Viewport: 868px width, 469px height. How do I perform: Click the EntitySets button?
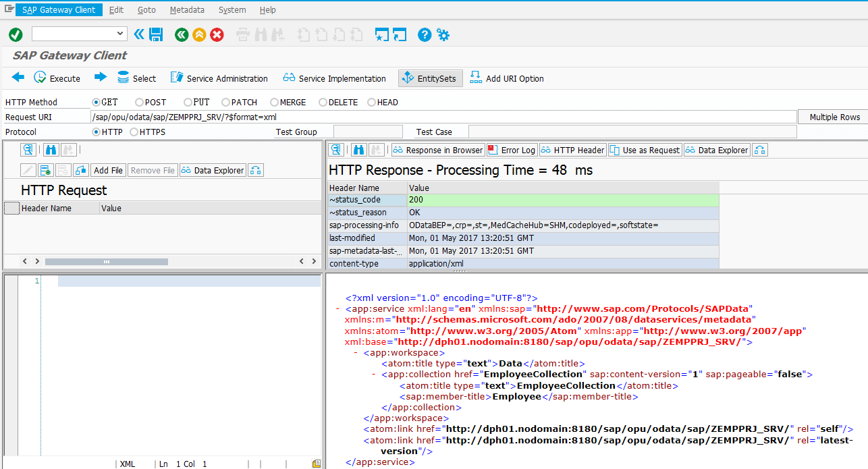tap(430, 78)
